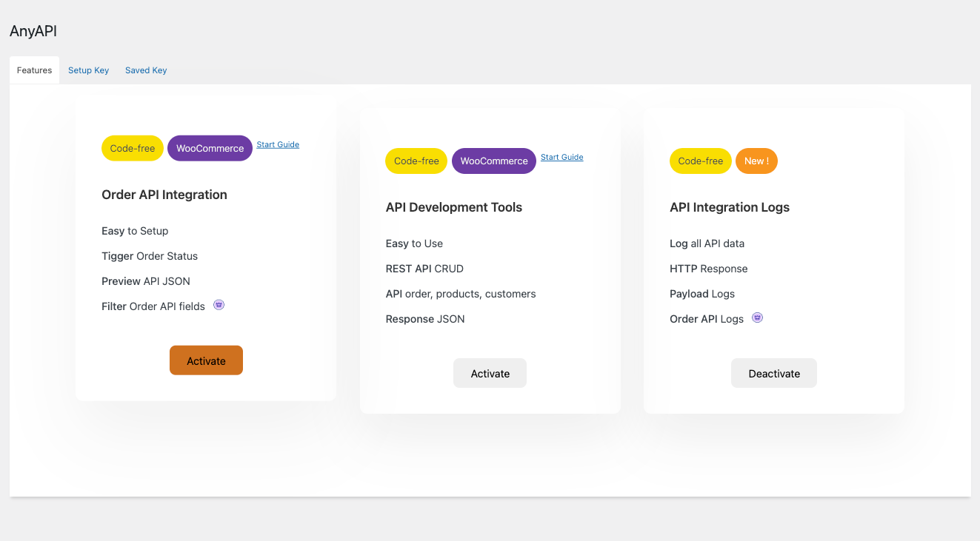Click WooCommerce badge in Order API Integration card
Screen dimensions: 980x541
click(210, 148)
